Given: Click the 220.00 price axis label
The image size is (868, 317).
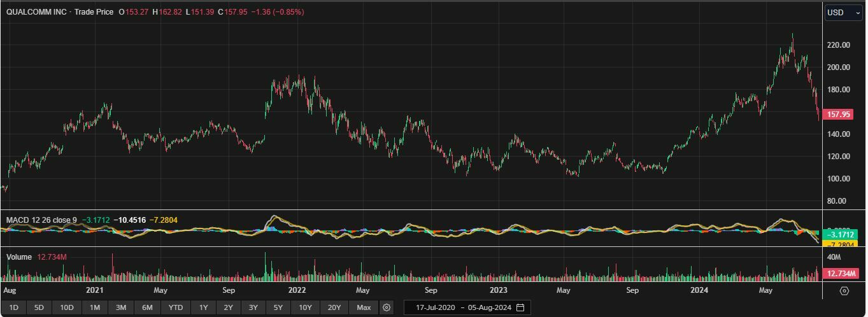Looking at the screenshot, I should pos(839,45).
